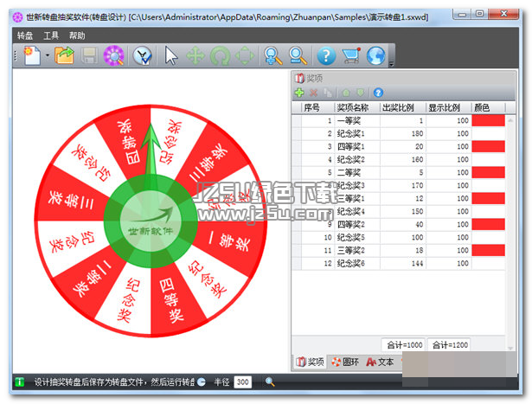Click the run lottery wheel icon

click(x=113, y=56)
